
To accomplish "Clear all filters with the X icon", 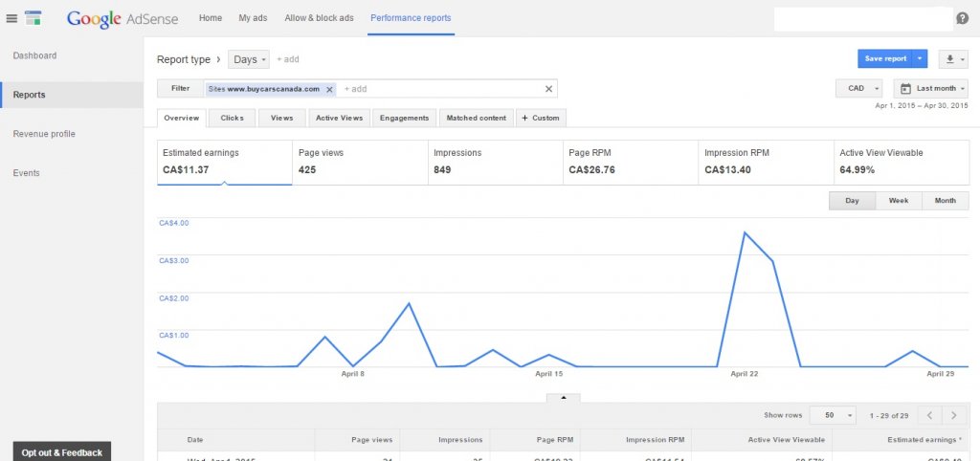I will coord(548,89).
